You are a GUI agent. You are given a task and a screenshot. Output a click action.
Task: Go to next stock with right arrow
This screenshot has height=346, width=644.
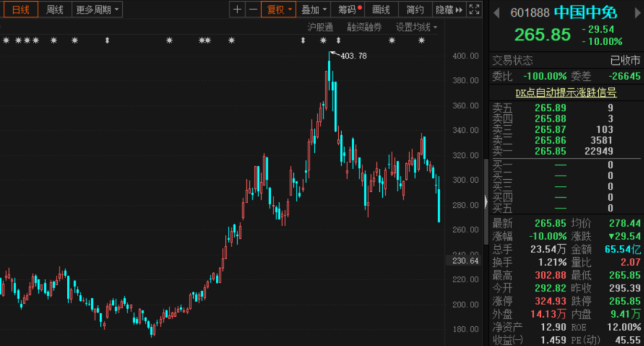[x=637, y=12]
